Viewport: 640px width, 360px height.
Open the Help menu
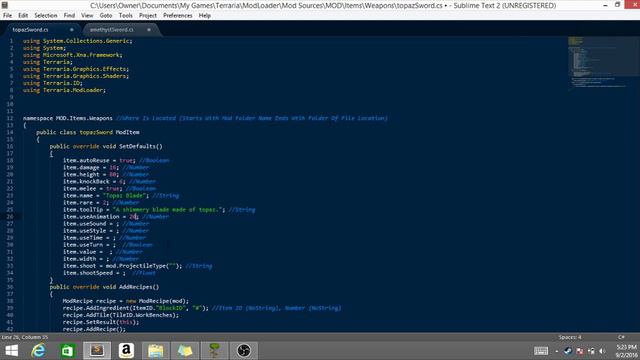pyautogui.click(x=205, y=16)
